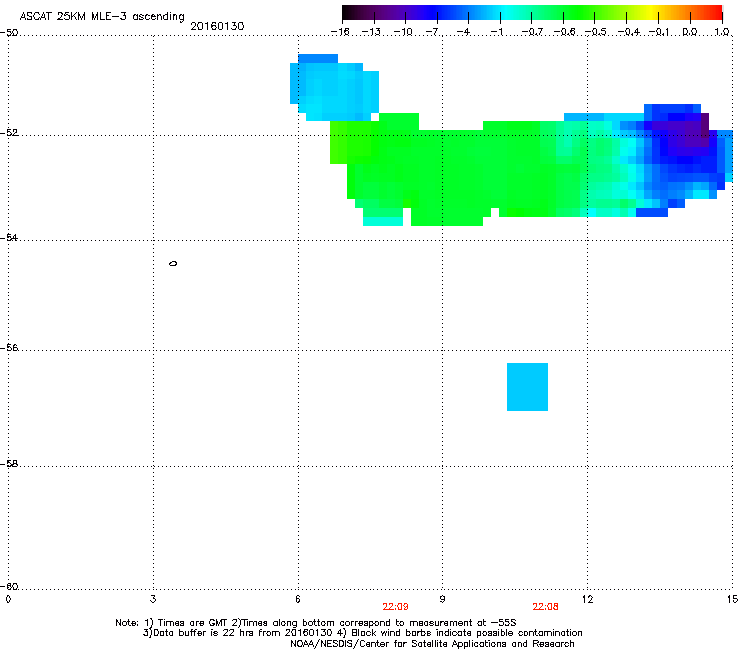Click the latitude axis label -58
The width and height of the screenshot is (740, 650).
point(9,464)
